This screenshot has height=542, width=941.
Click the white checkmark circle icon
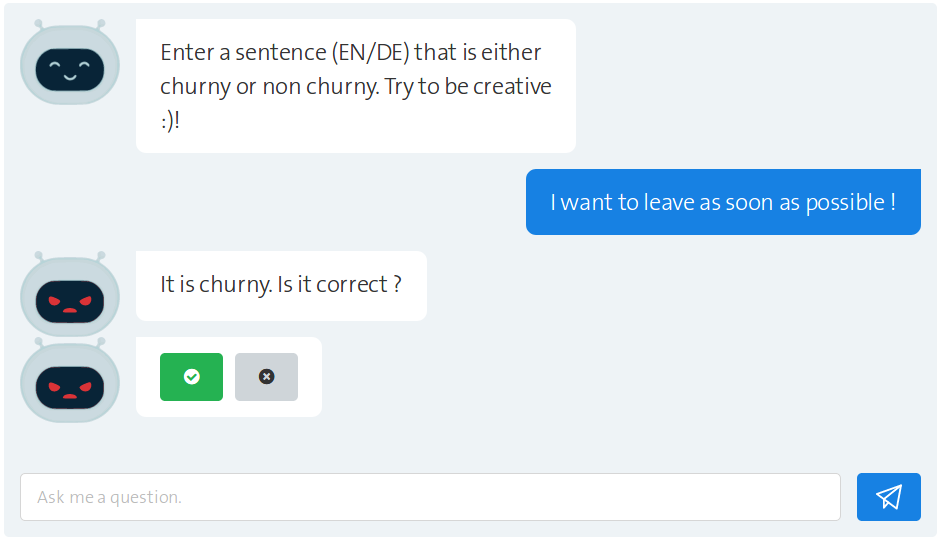click(191, 376)
